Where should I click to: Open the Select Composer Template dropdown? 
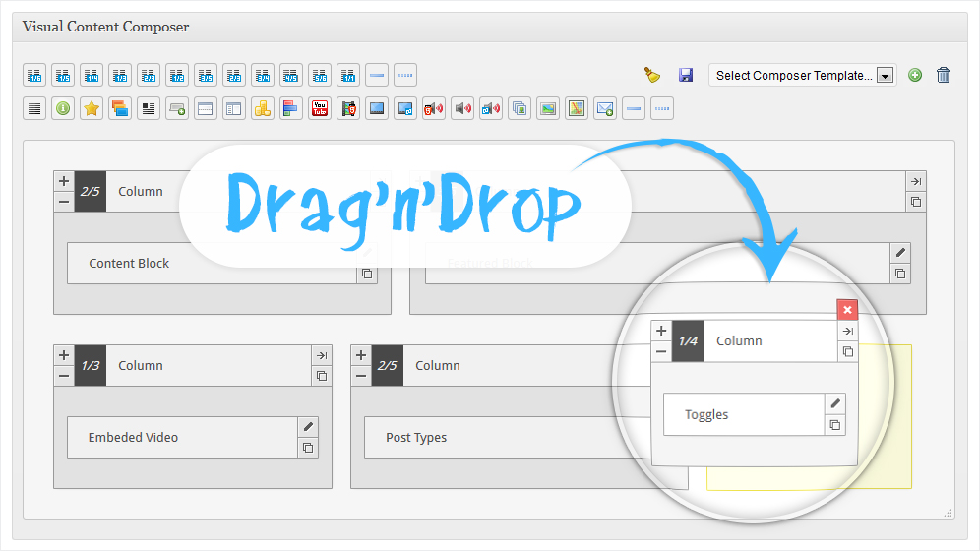(803, 75)
